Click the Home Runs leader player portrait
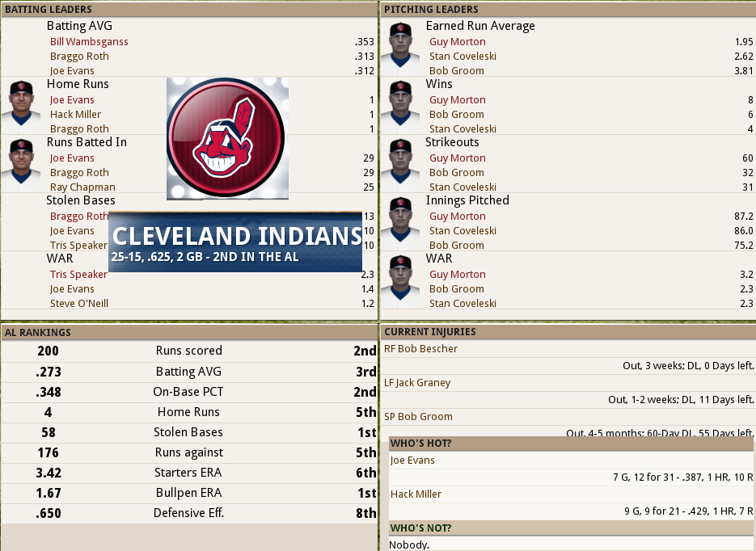 coord(20,106)
